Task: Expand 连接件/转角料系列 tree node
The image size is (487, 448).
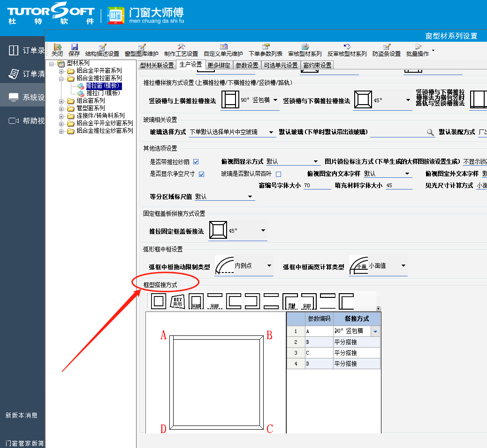Action: (x=61, y=116)
